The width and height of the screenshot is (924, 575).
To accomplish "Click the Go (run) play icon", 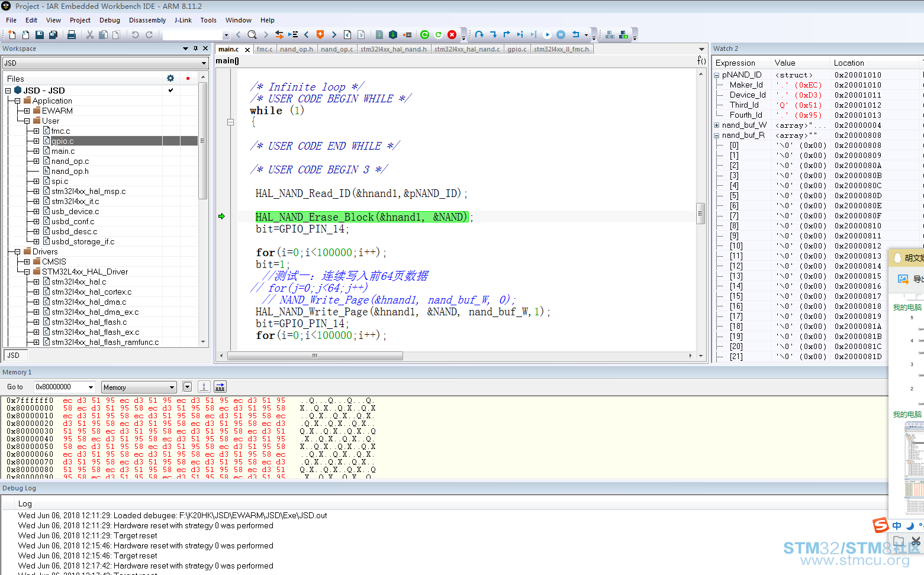I will (x=547, y=35).
